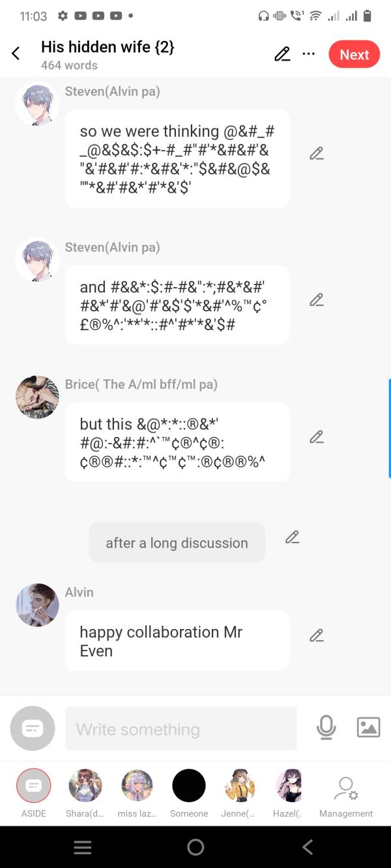Pick Jenne as the speaking character
The image size is (391, 868).
[x=240, y=793]
